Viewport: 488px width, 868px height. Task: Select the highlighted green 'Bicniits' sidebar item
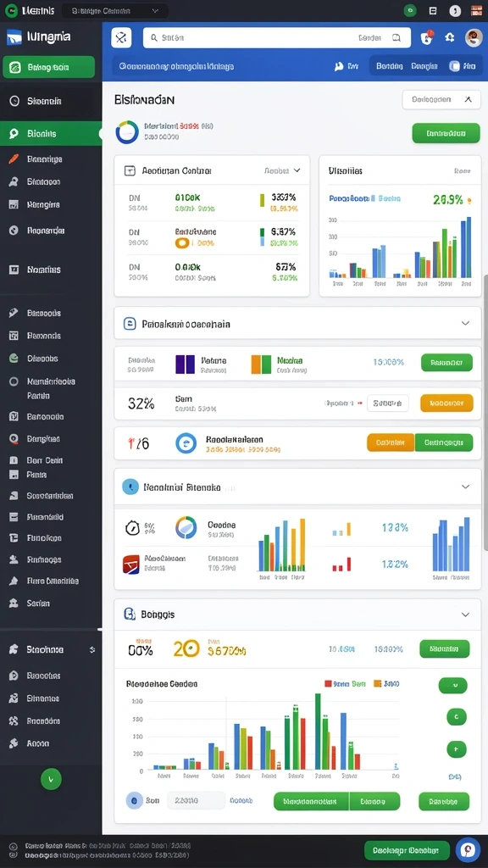[x=51, y=133]
